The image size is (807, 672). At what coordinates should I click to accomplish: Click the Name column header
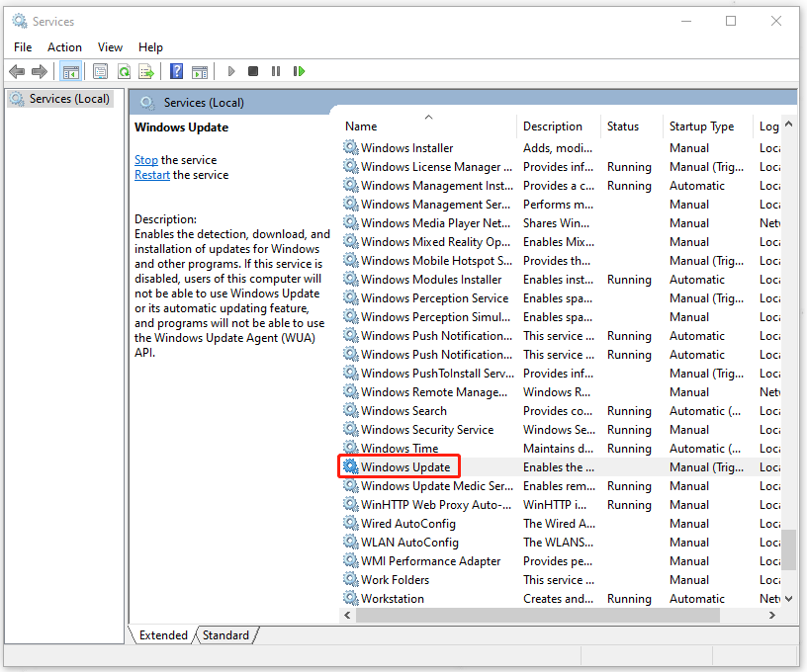(360, 126)
